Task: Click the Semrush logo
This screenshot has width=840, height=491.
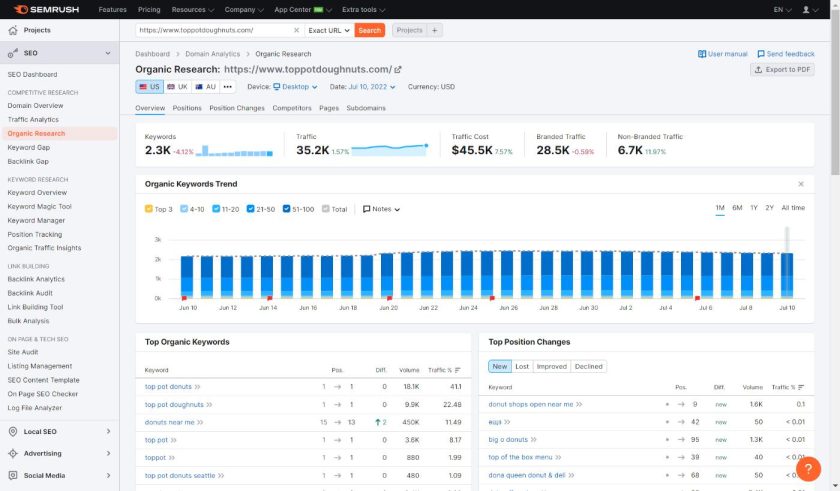Action: (47, 10)
